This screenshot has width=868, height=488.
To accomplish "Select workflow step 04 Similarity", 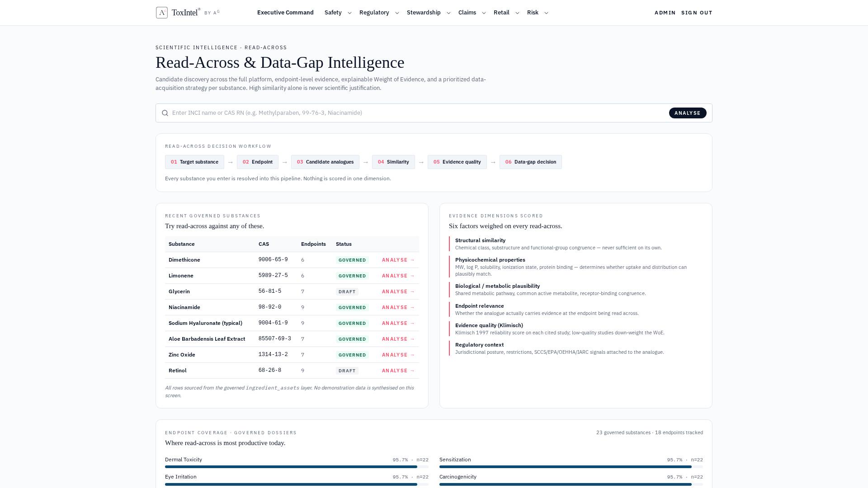I will (x=393, y=162).
